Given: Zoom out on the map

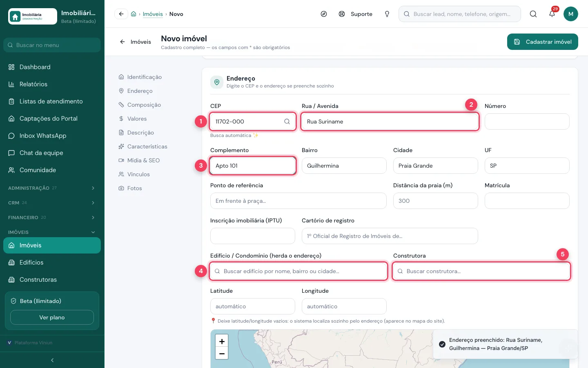Looking at the screenshot, I should [x=222, y=353].
